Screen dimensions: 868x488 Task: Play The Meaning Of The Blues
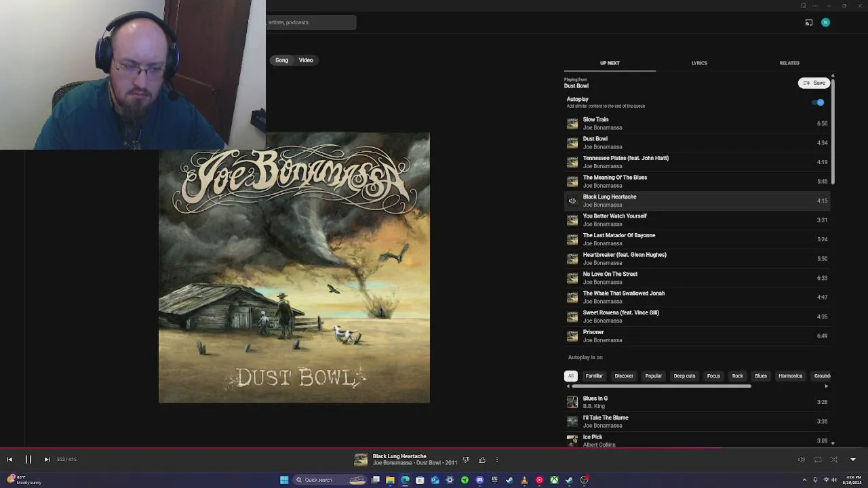[697, 182]
